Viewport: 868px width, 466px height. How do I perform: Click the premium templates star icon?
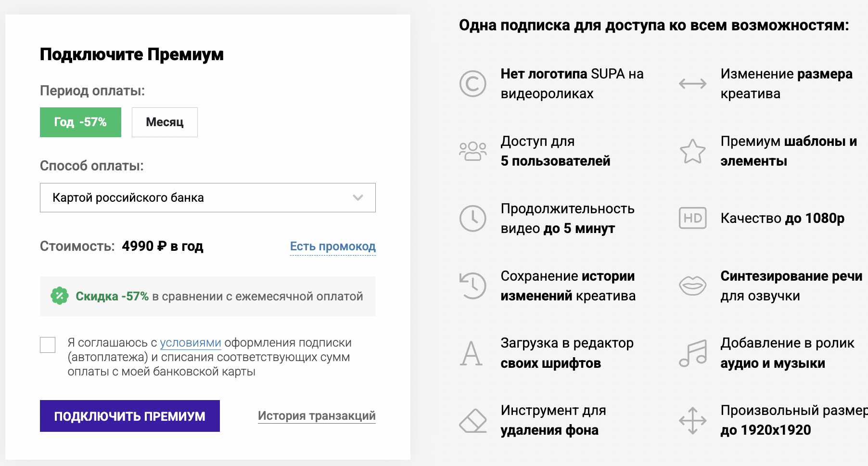[x=692, y=151]
